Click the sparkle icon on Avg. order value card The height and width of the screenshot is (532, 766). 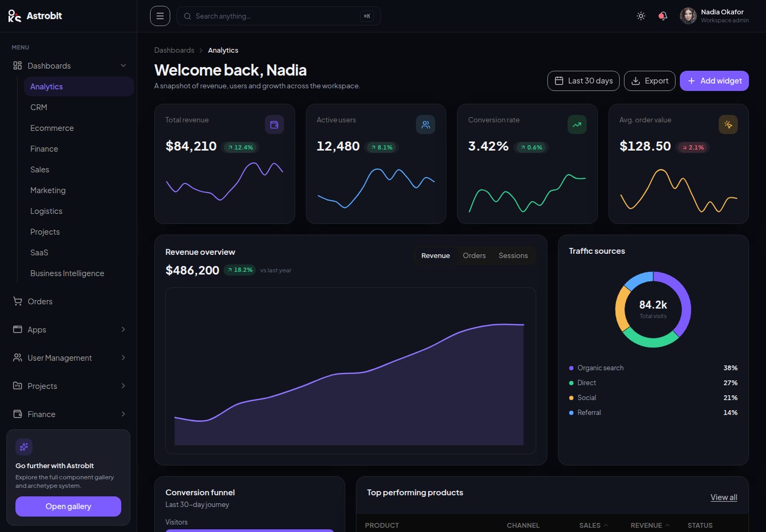(728, 124)
